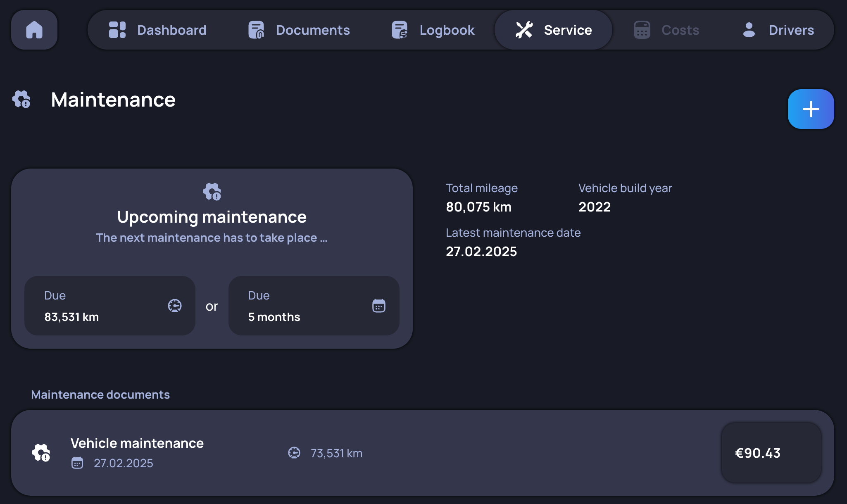Click the Vehicle maintenance row gear icon
Viewport: 847px width, 504px height.
click(x=41, y=453)
